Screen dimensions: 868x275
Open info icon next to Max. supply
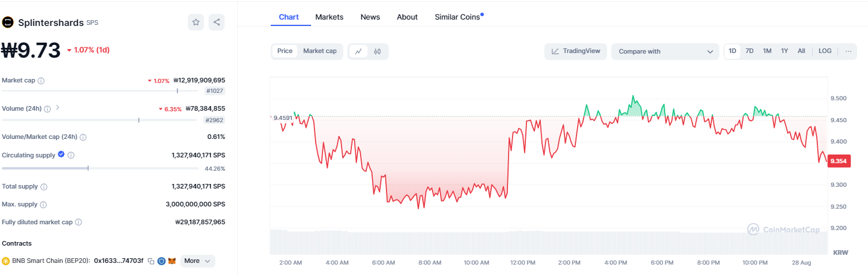(43, 205)
